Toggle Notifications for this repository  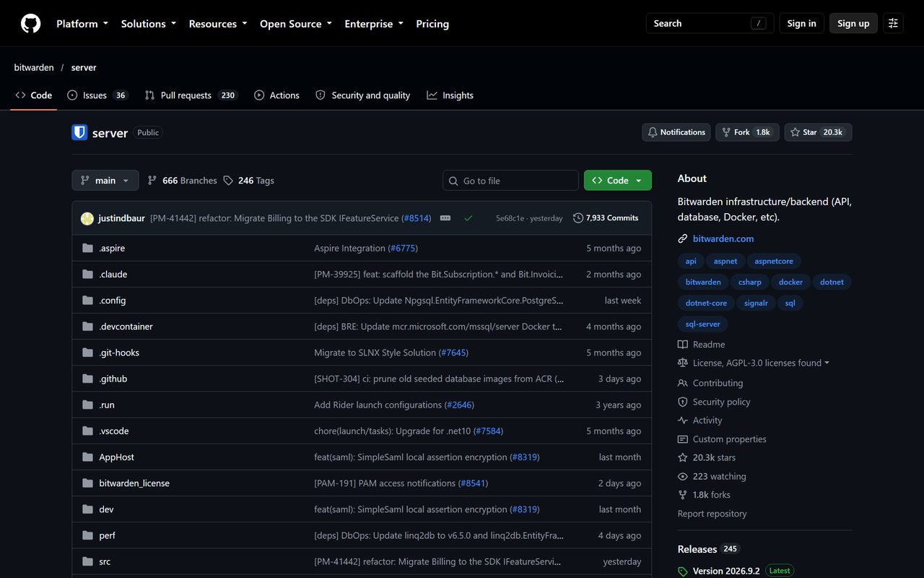pos(676,132)
